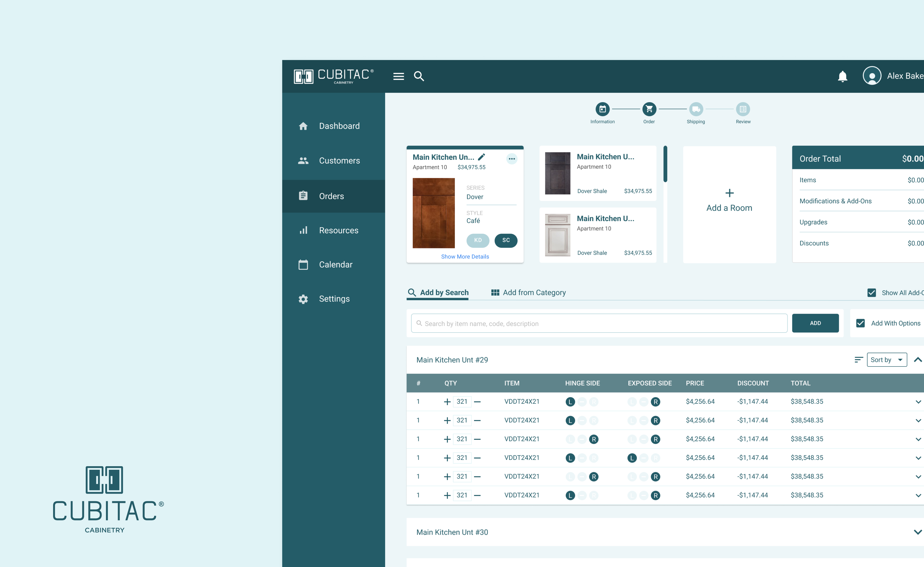
Task: Click the item search input field
Action: click(x=599, y=323)
